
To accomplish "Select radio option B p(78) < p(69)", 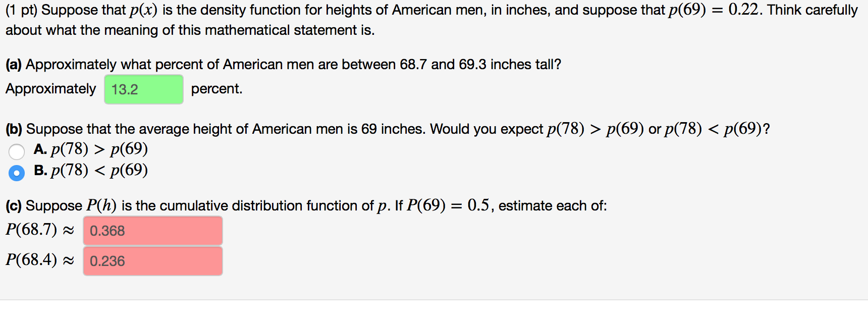I will click(x=17, y=173).
